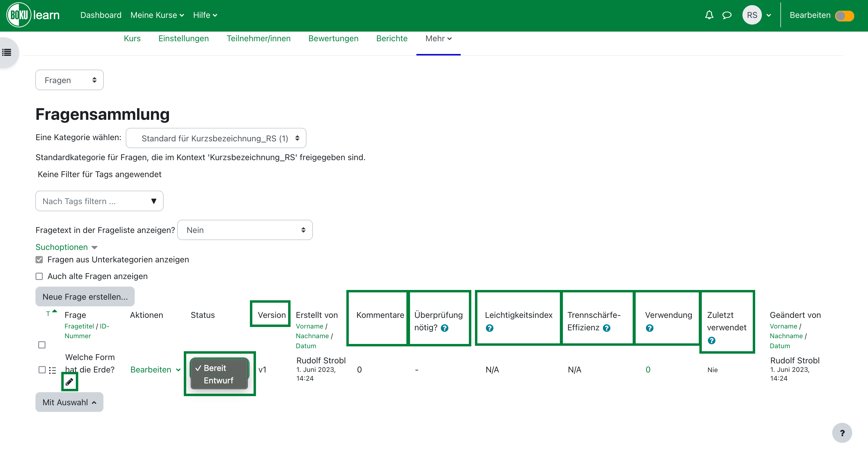The width and height of the screenshot is (868, 458).
Task: Expand Meine Kurse menu
Action: coord(157,15)
